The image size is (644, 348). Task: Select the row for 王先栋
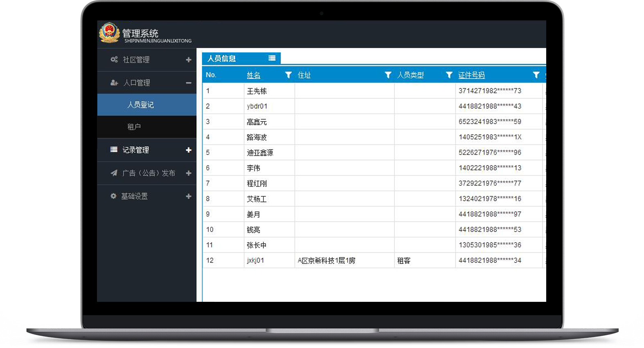(257, 91)
